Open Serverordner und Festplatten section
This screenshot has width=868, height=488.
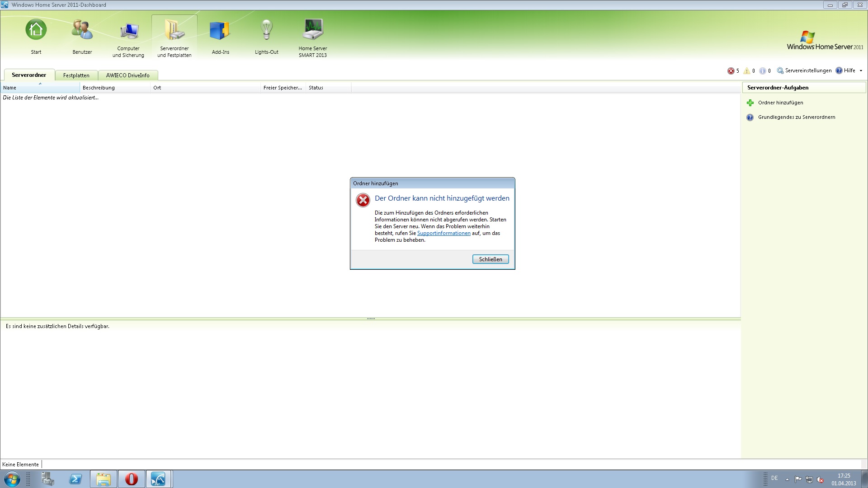(x=175, y=37)
